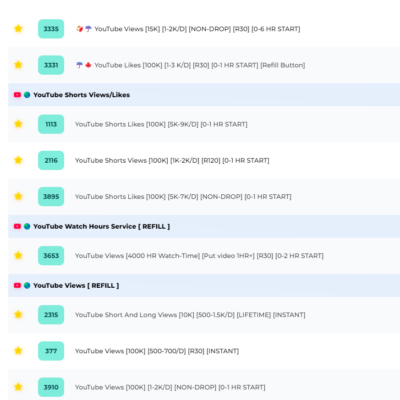Viewport: 400px width, 400px height.
Task: Toggle favorite star for service 3331
Action: [x=18, y=65]
